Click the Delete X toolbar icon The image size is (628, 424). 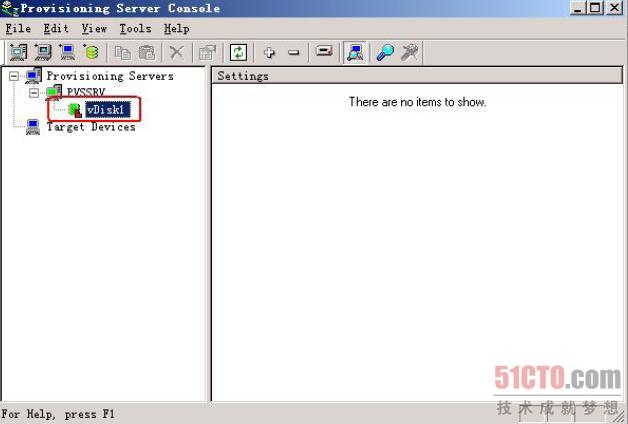tap(177, 52)
